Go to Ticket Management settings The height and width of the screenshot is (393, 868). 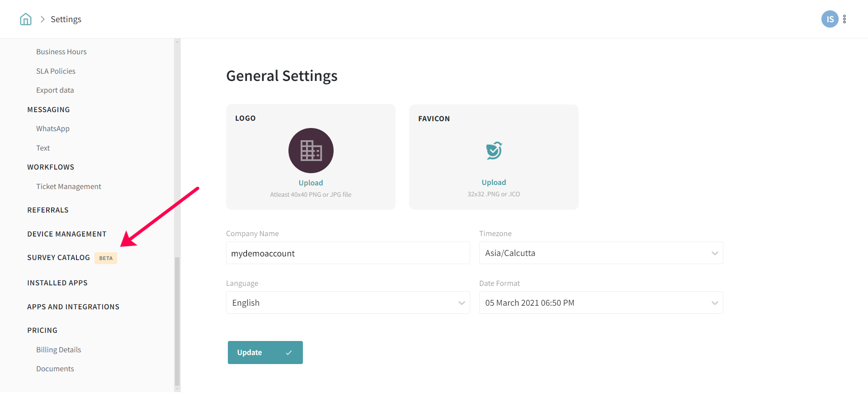[69, 187]
